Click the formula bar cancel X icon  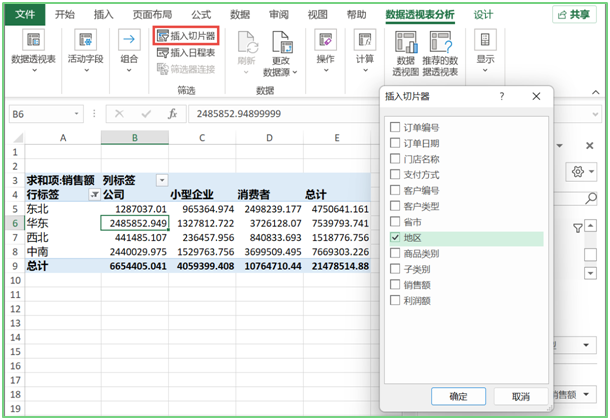[x=119, y=114]
